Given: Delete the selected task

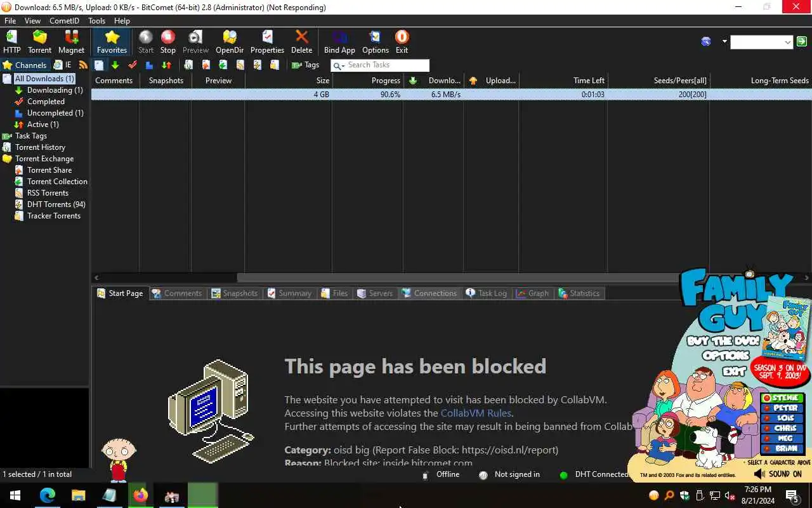Looking at the screenshot, I should click(x=301, y=42).
